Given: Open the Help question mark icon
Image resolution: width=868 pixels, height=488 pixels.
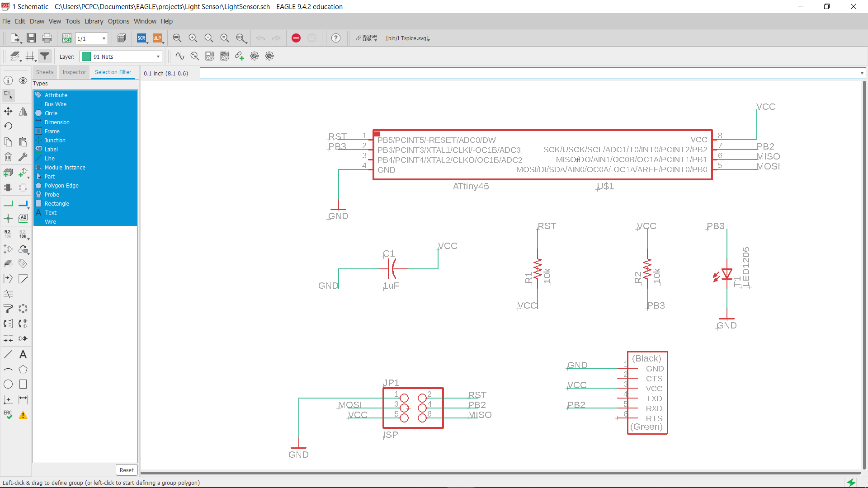Looking at the screenshot, I should pos(335,38).
